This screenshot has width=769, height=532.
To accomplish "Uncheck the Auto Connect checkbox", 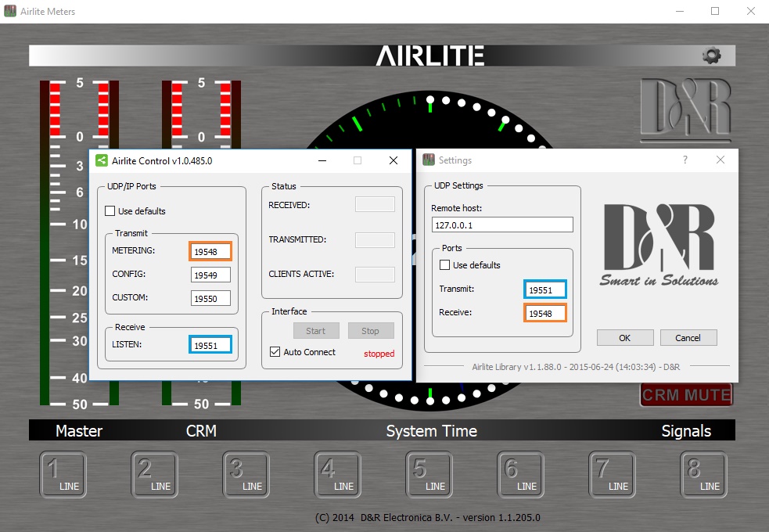I will coord(275,352).
